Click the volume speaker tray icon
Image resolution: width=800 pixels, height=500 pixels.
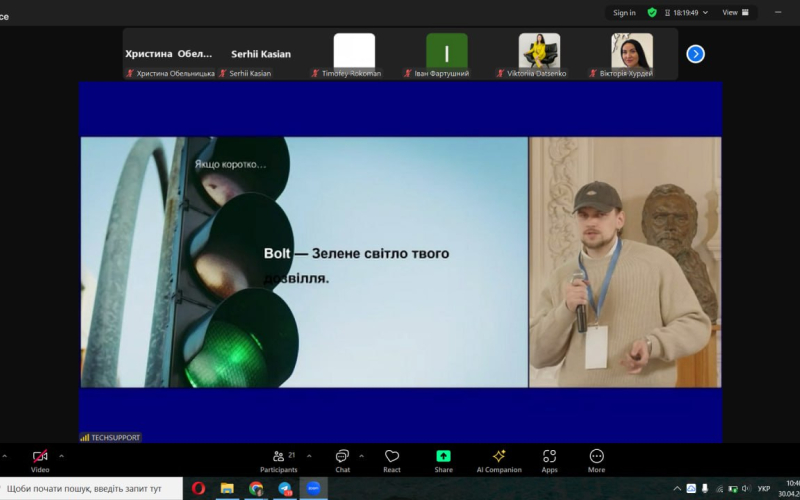746,489
